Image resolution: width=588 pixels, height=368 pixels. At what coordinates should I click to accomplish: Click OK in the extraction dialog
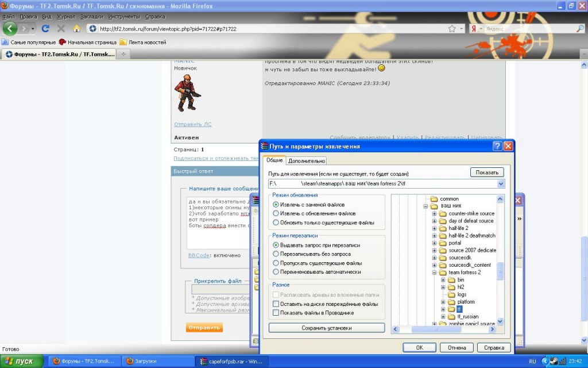tap(419, 348)
